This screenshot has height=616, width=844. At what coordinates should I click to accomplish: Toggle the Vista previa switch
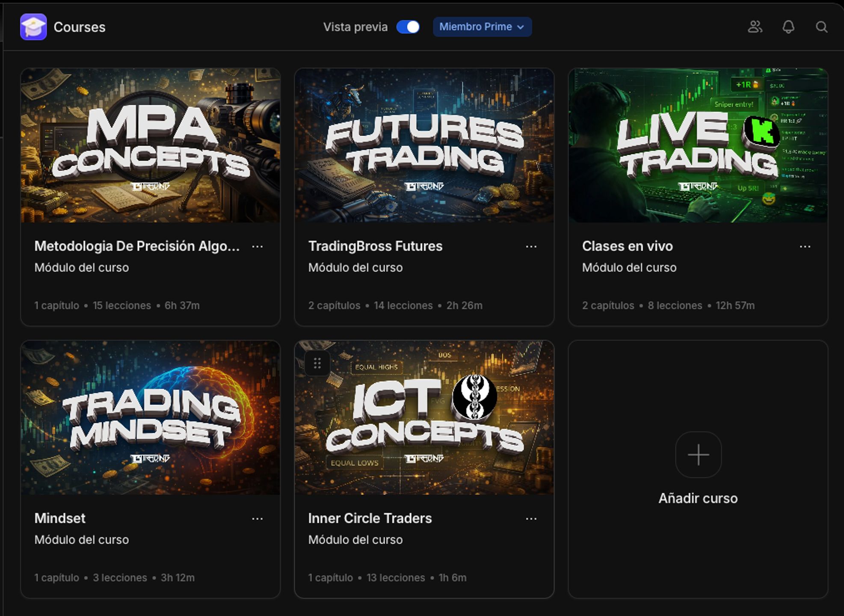[x=408, y=27]
